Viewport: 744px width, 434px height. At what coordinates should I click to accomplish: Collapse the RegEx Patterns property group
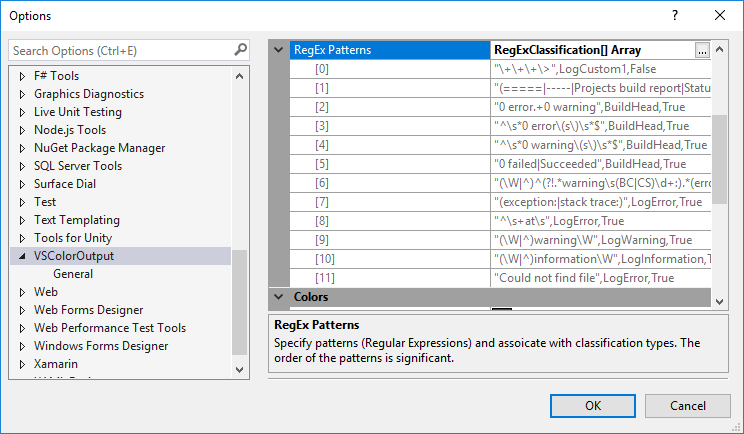click(x=279, y=49)
